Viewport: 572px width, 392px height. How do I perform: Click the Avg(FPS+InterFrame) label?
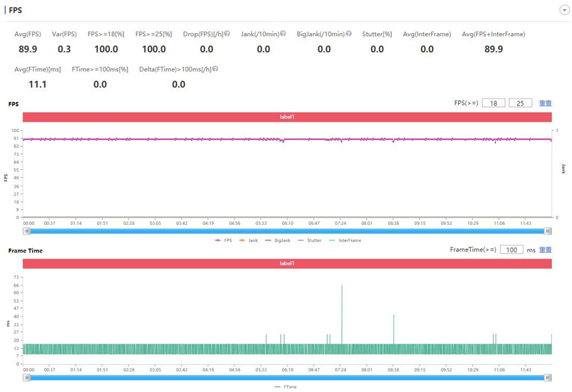pyautogui.click(x=494, y=34)
